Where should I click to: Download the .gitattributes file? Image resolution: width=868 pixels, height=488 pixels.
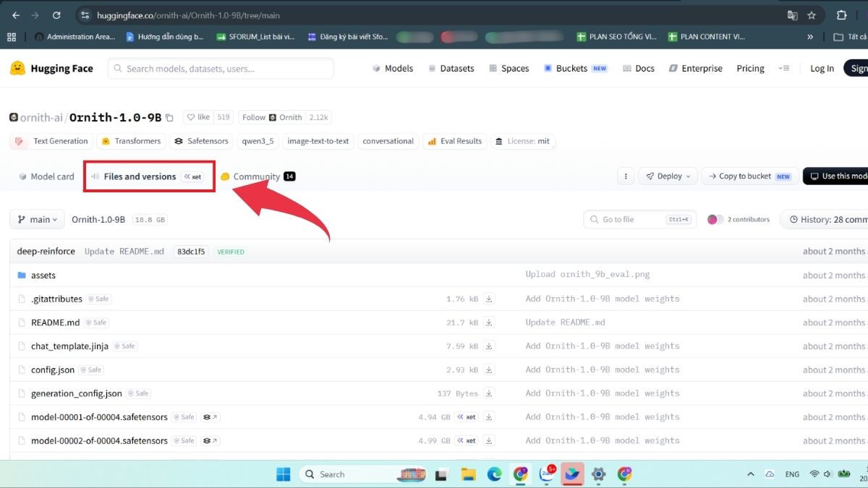489,299
